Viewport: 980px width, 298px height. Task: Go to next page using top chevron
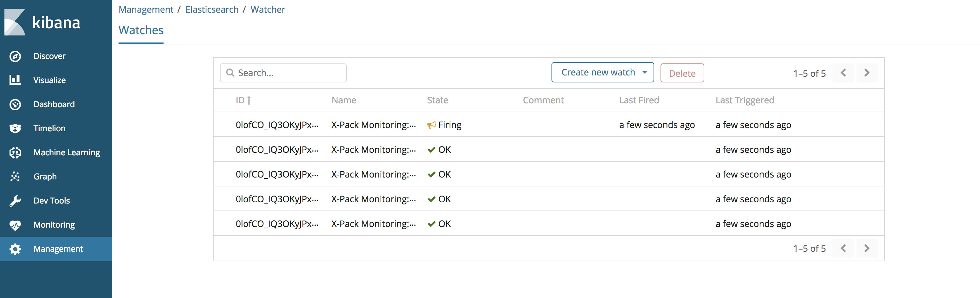click(867, 73)
